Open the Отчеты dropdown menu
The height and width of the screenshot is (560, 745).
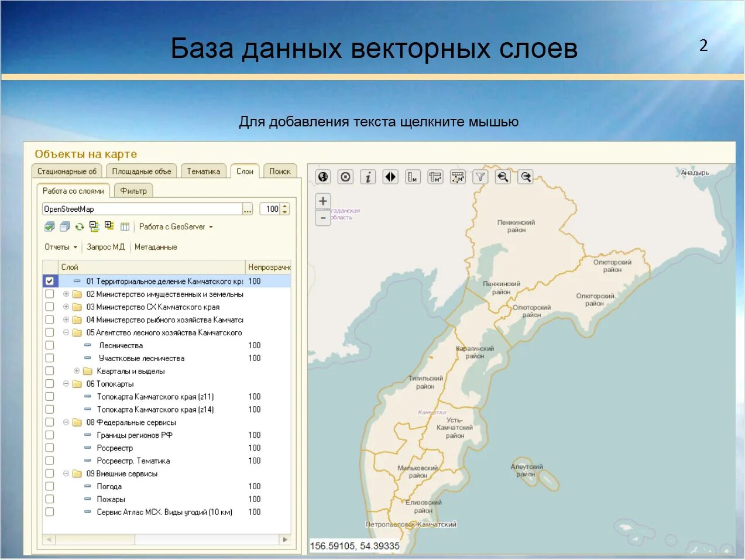click(x=61, y=247)
